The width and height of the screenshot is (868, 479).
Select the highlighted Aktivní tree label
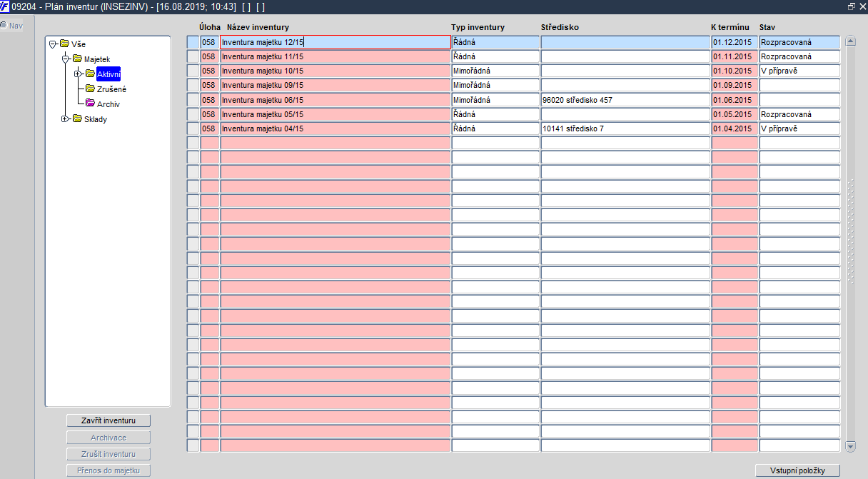coord(108,74)
